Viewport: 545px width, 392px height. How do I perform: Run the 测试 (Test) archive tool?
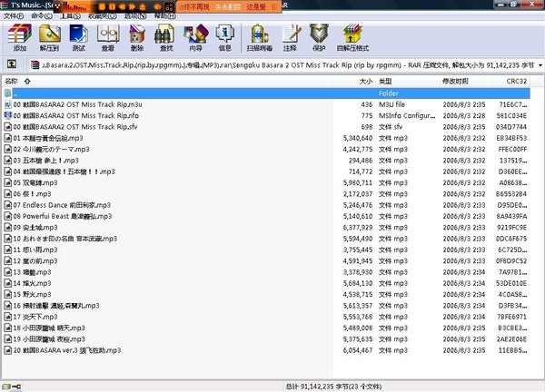point(78,37)
